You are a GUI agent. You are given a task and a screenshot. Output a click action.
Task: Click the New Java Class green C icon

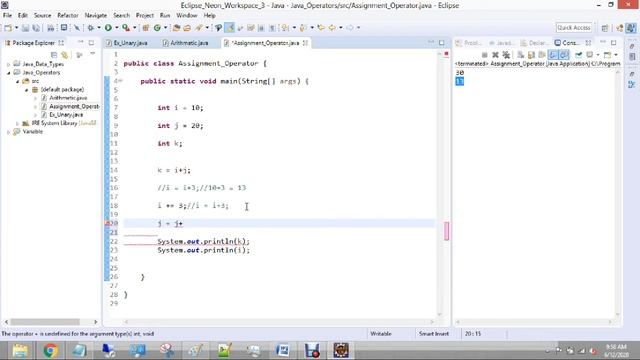click(157, 28)
